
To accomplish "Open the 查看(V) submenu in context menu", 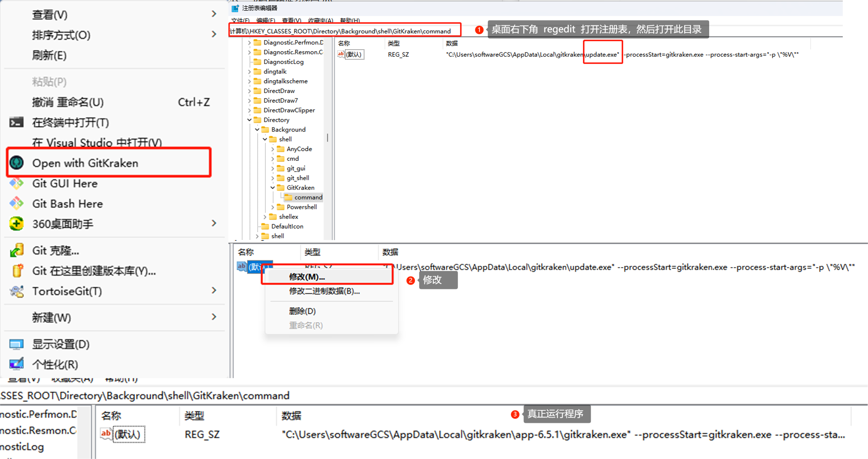I will point(114,14).
